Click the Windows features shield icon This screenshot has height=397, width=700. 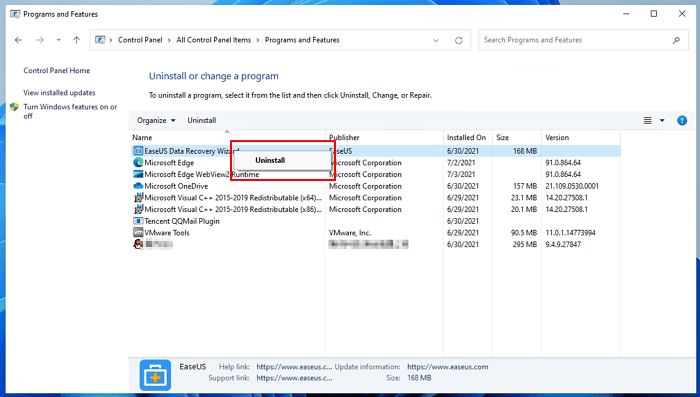coord(14,107)
